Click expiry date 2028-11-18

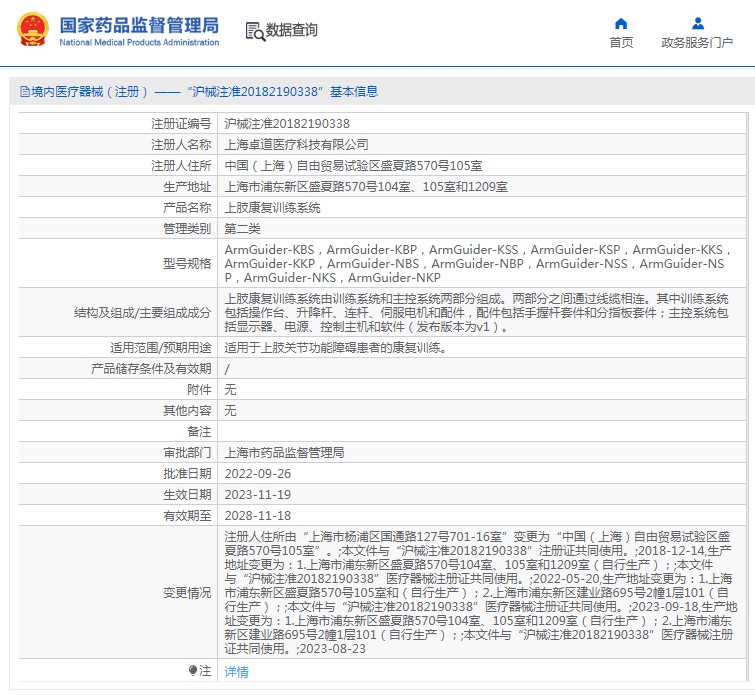(x=258, y=515)
